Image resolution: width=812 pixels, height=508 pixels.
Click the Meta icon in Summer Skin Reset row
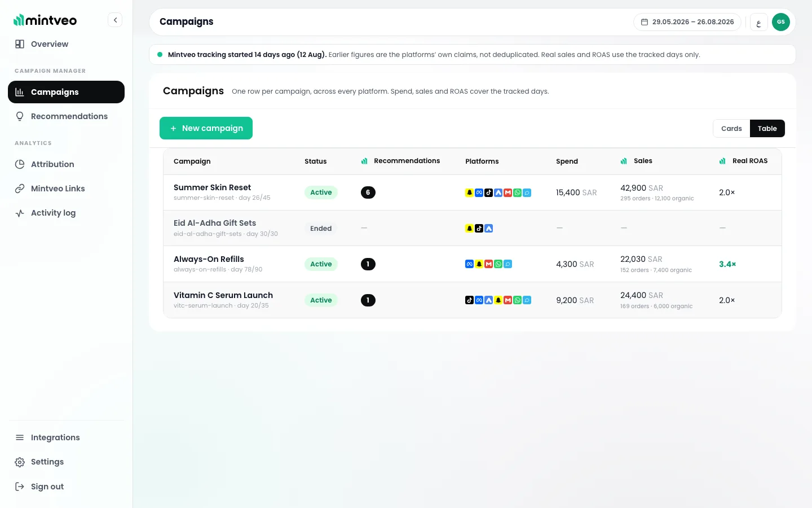click(x=479, y=192)
